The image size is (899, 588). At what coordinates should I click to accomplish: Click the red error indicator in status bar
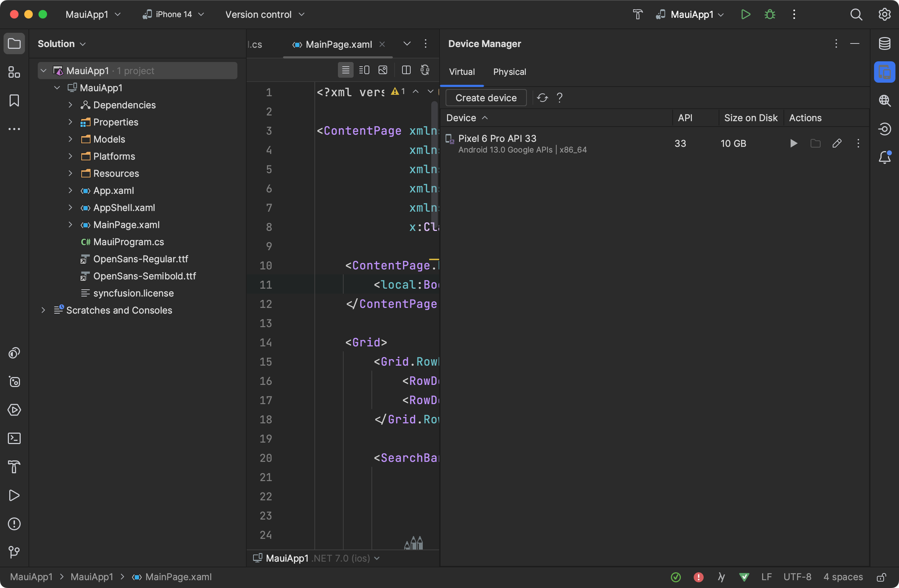[x=698, y=577]
